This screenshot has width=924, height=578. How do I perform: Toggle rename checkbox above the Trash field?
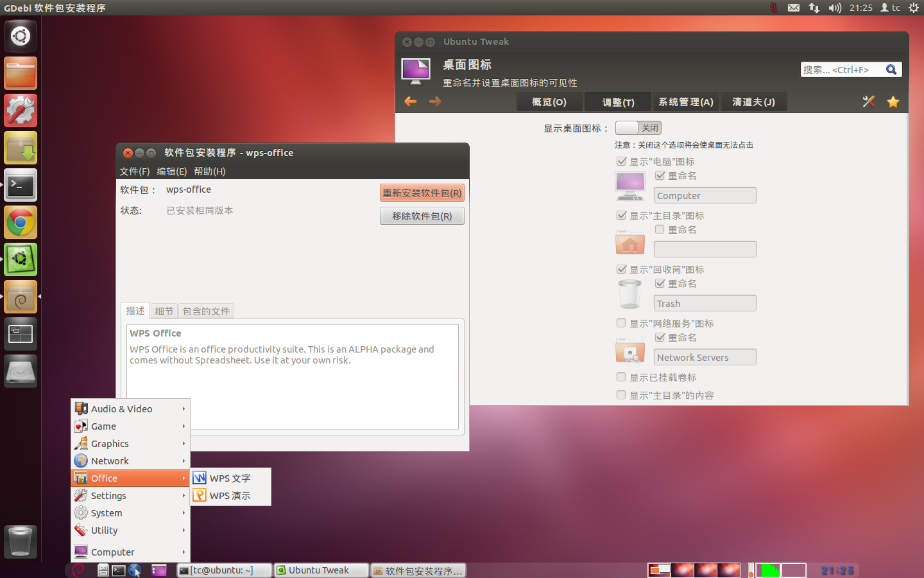[660, 283]
